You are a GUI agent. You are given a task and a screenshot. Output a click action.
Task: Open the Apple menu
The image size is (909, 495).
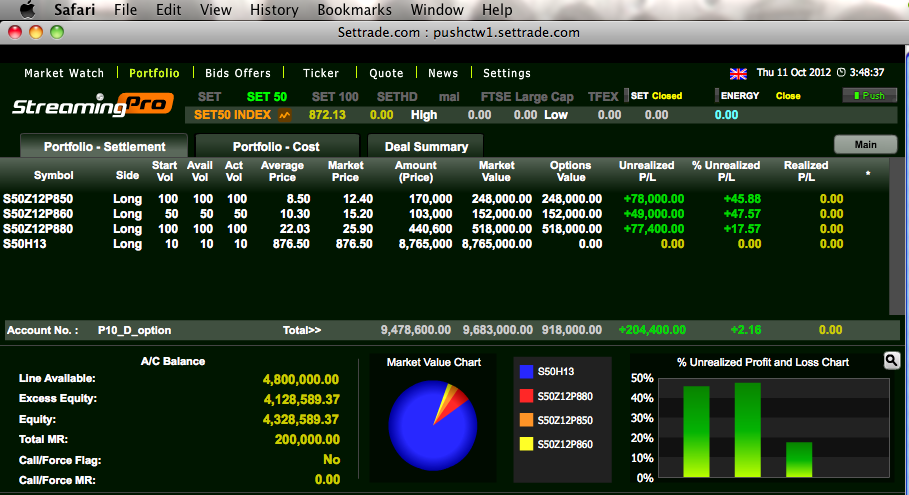pos(27,10)
